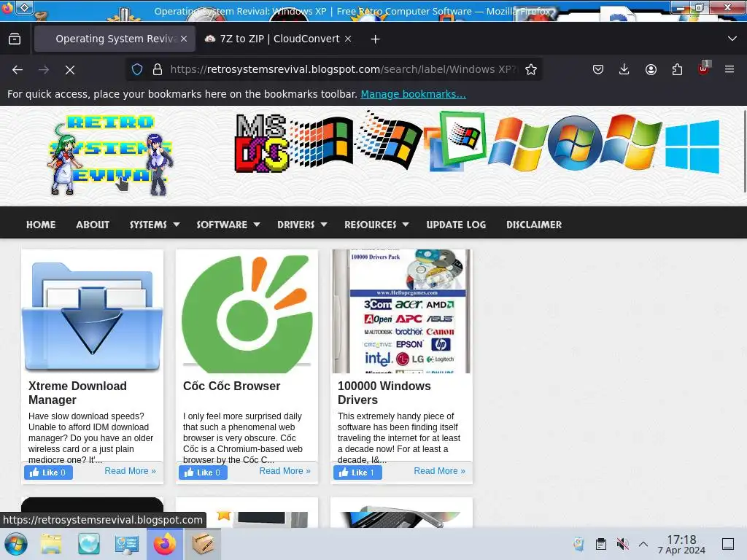747x560 pixels.
Task: Read more about Cốc Cốc Browser
Action: (x=285, y=471)
